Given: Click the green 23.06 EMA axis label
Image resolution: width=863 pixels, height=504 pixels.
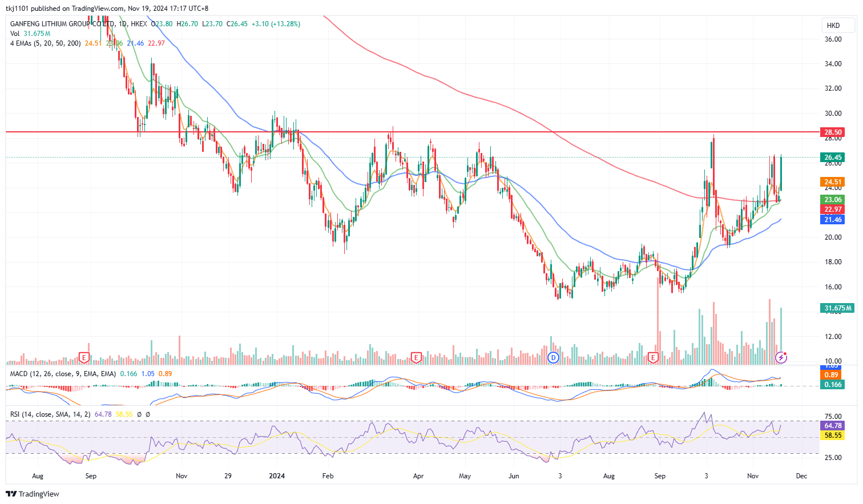Looking at the screenshot, I should pyautogui.click(x=833, y=200).
